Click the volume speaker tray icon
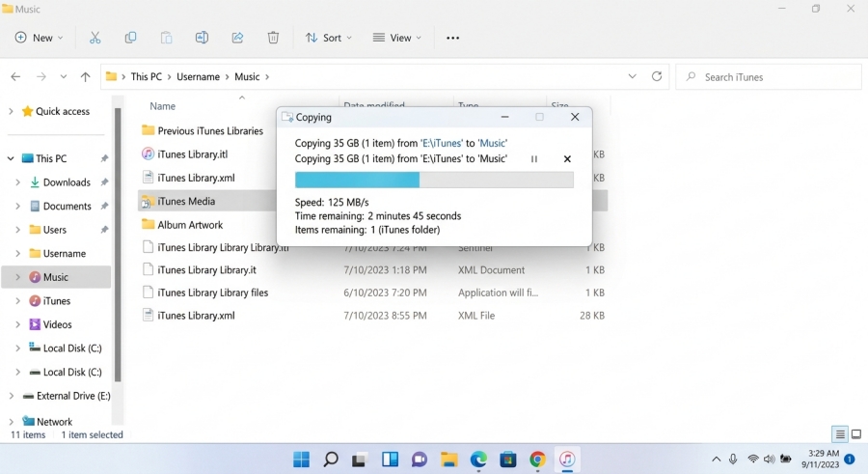Screen dimensions: 868x474 pos(769,459)
